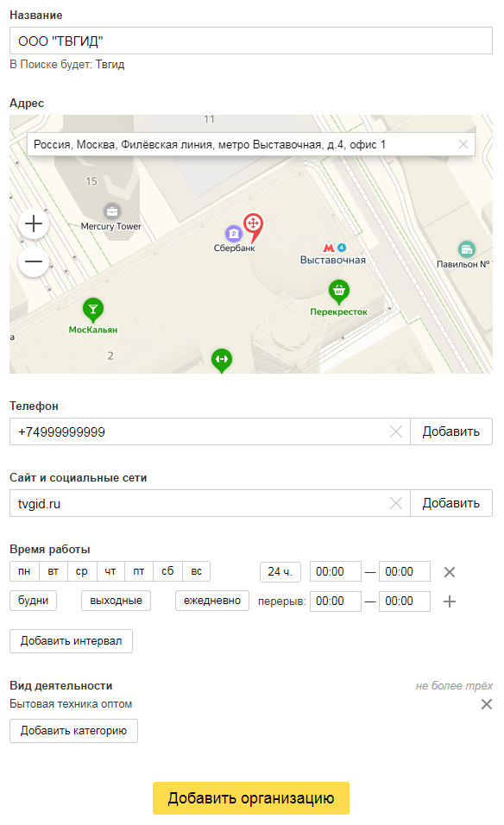The width and height of the screenshot is (504, 825).
Task: Open the break start time field
Action: (336, 601)
